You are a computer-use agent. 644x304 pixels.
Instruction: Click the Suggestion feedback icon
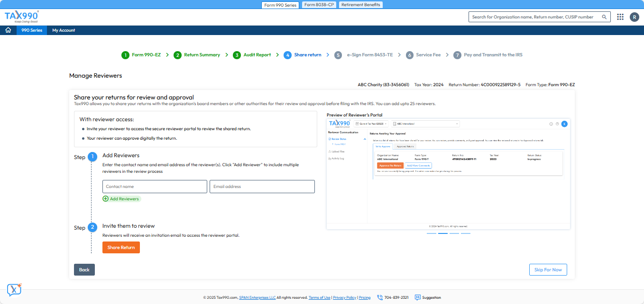tap(417, 297)
